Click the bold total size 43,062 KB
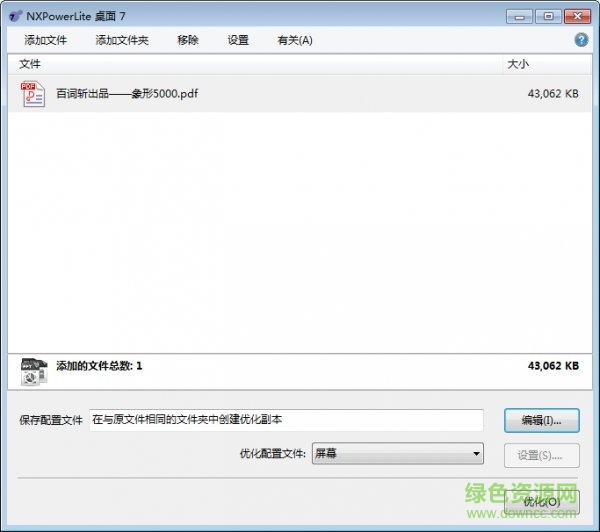600x532 pixels. pyautogui.click(x=553, y=366)
